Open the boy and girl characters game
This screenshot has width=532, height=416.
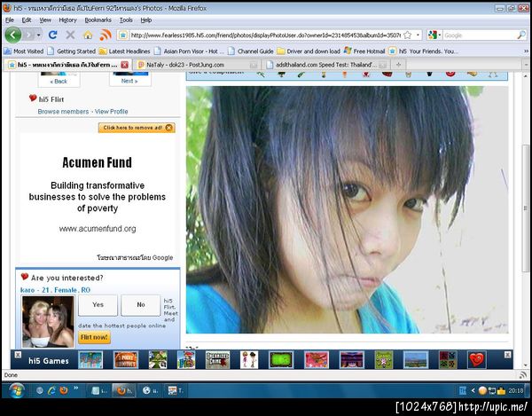click(x=249, y=360)
